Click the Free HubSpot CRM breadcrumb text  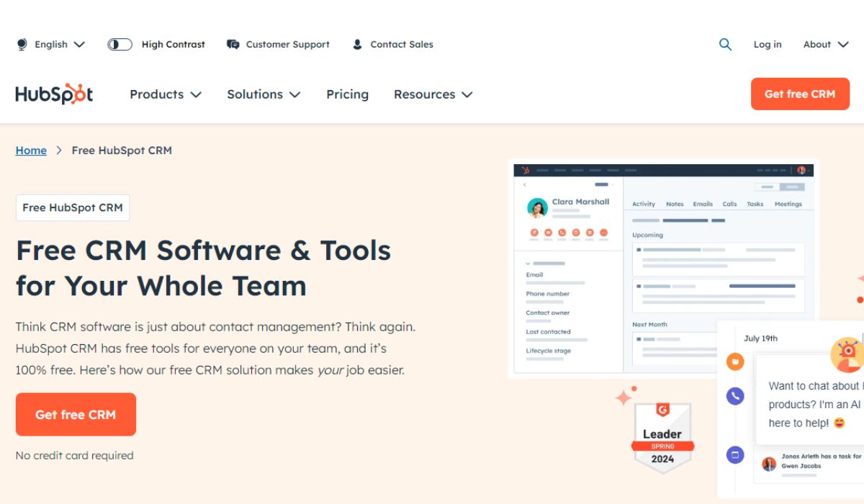click(x=122, y=150)
